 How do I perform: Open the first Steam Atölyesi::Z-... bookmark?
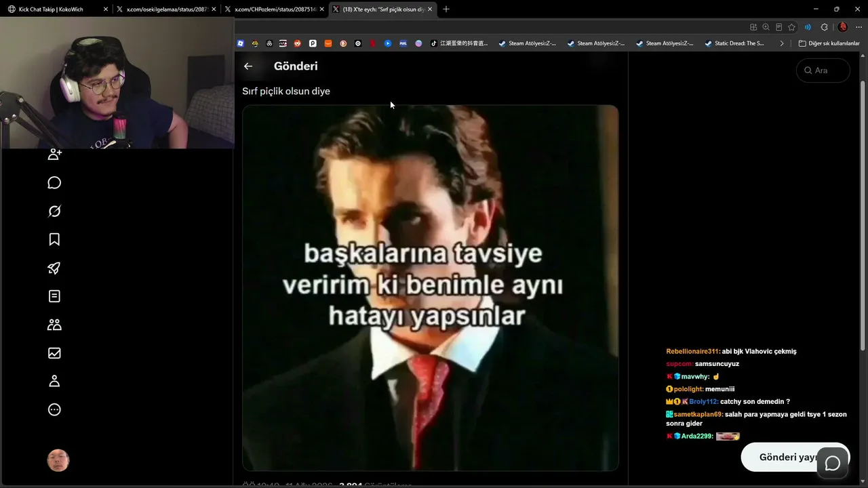click(x=527, y=43)
